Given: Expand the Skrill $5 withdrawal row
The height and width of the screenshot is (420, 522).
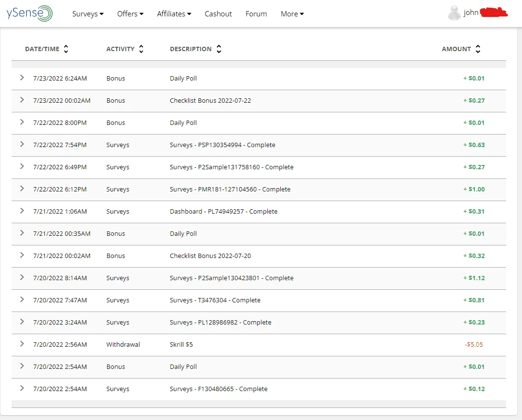Looking at the screenshot, I should 22,344.
